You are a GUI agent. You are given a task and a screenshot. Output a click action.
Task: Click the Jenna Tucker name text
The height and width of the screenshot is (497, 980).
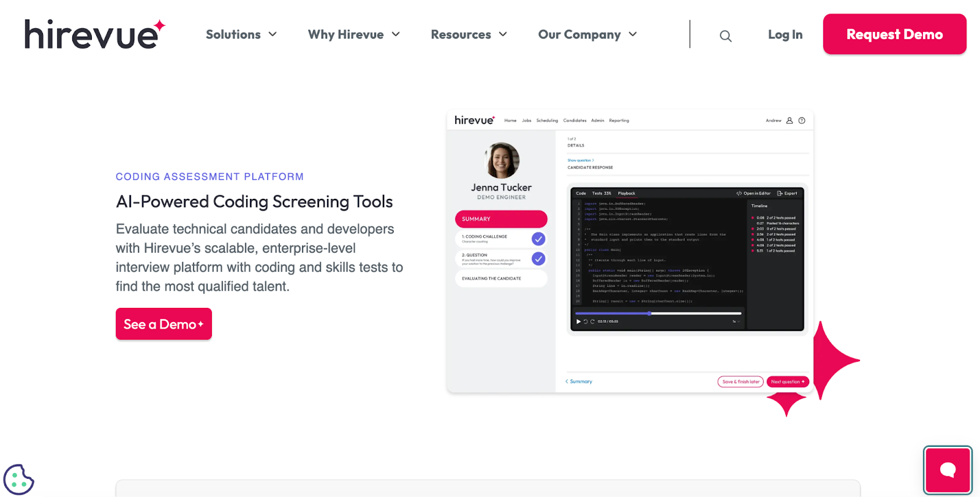pos(501,188)
